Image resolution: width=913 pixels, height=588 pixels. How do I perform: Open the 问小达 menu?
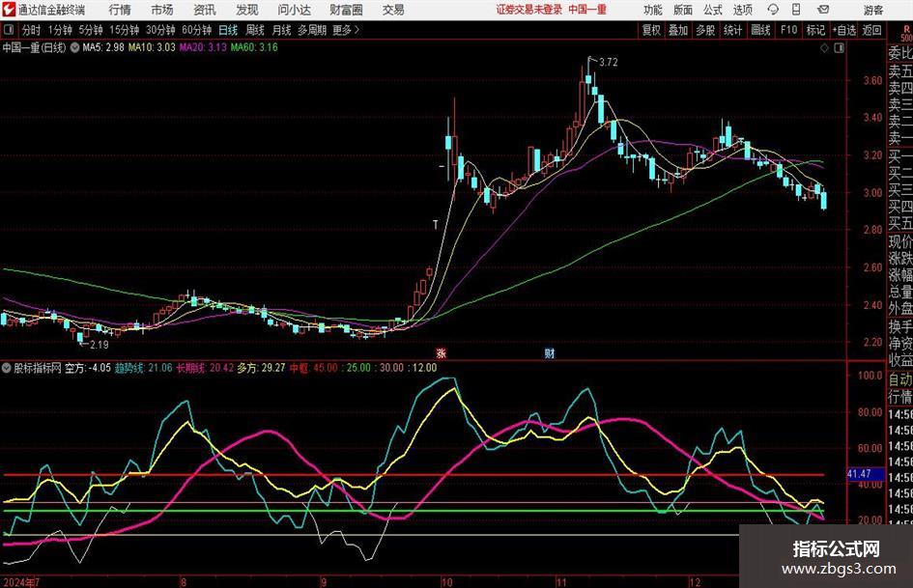click(x=294, y=10)
